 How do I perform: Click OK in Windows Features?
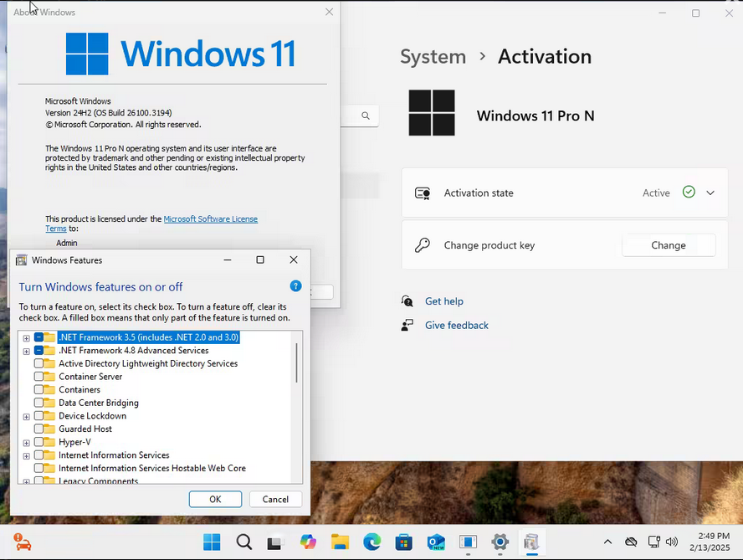215,499
